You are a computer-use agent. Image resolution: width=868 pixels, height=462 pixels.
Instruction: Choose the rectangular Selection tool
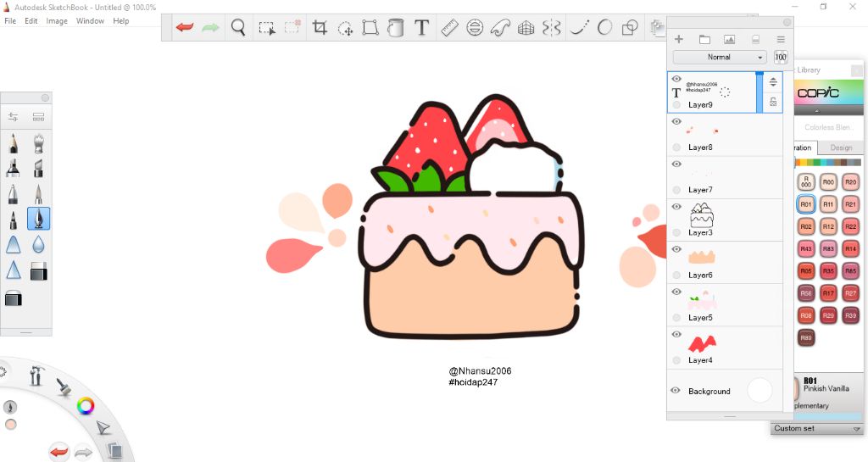coord(267,28)
